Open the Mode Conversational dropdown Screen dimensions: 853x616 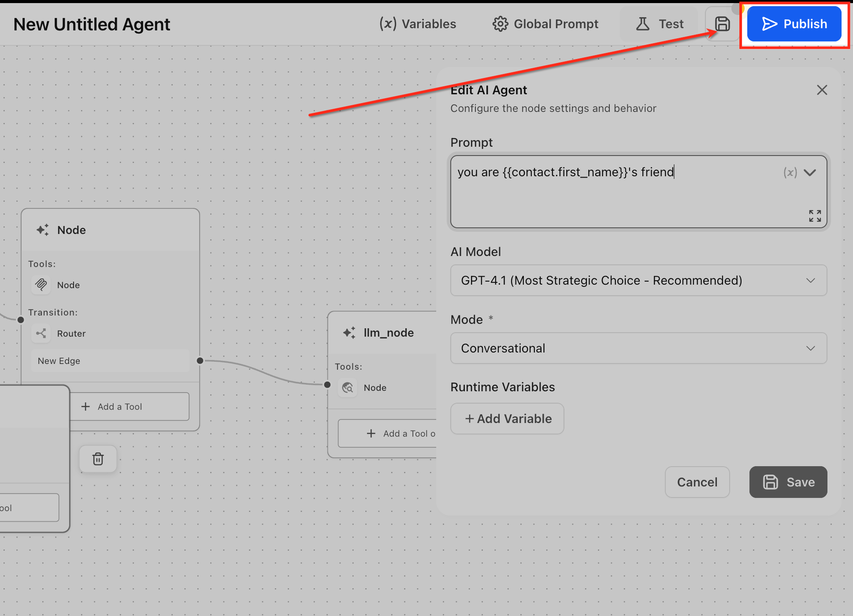pos(638,348)
